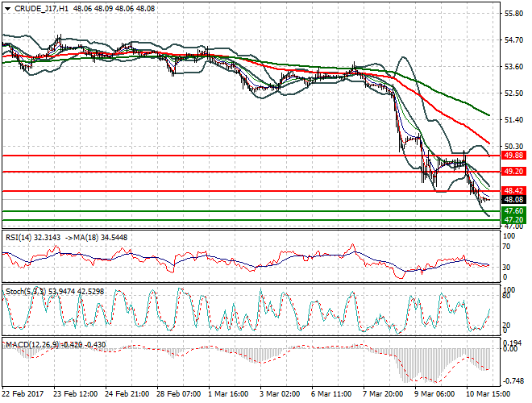Select the red 49.20 price level label

click(513, 172)
